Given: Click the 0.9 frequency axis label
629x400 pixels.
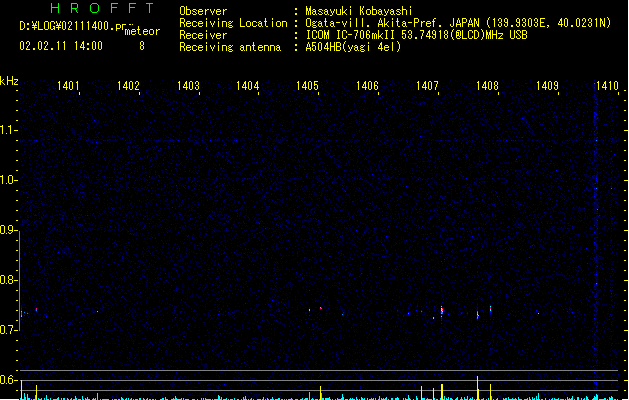Looking at the screenshot, I should (8, 230).
